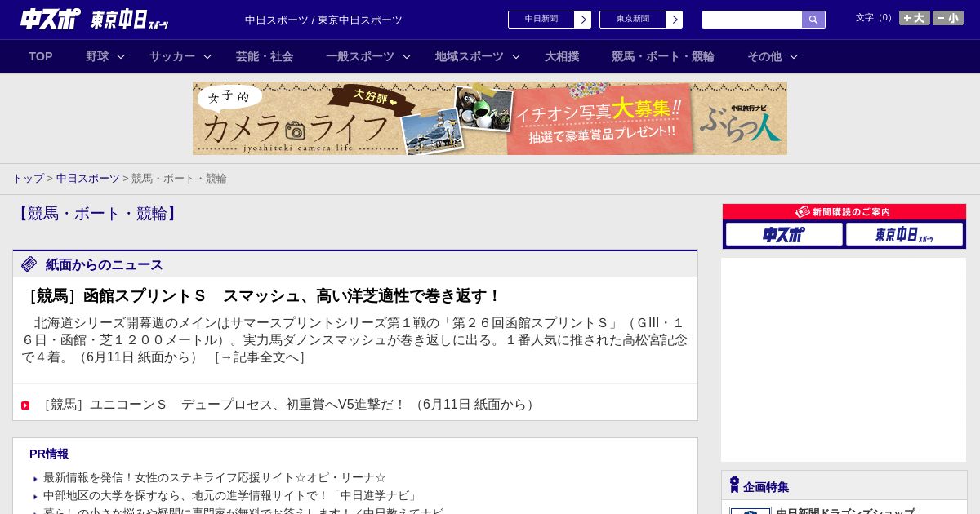Click the 【競馬・ボート・競輪】 page heading
980x514 pixels.
pos(97,214)
